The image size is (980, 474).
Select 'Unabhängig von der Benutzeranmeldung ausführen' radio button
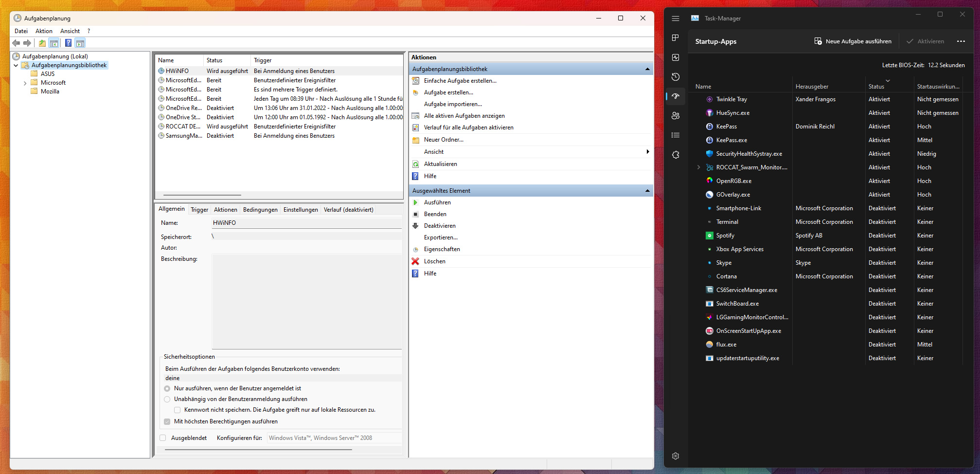[167, 399]
